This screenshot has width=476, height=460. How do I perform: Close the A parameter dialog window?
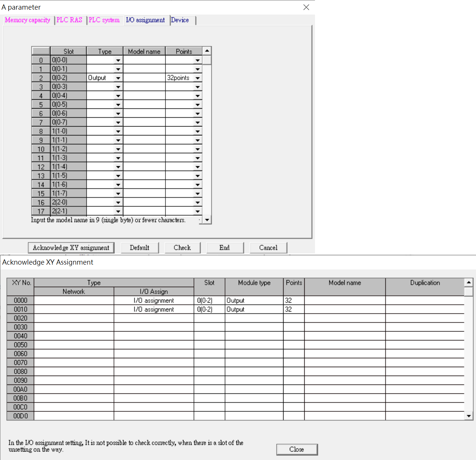[x=306, y=7]
